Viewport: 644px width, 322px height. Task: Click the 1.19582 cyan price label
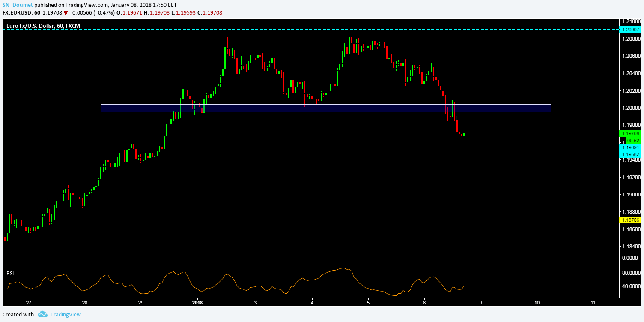pos(630,153)
